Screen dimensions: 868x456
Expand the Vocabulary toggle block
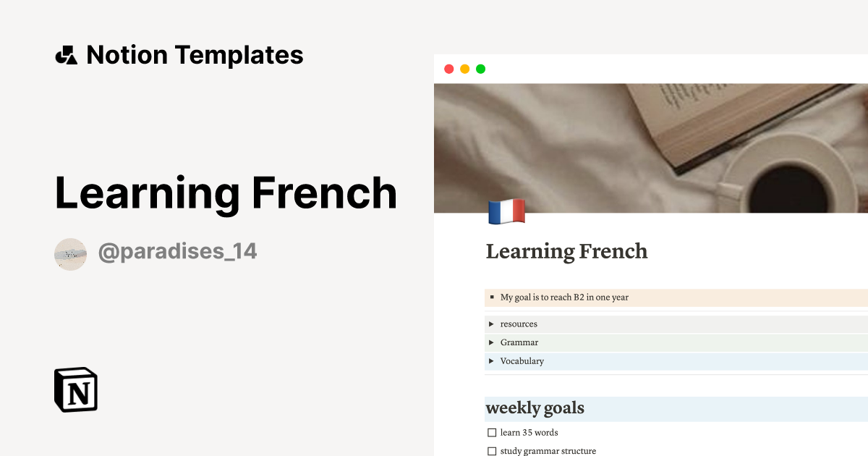tap(491, 360)
